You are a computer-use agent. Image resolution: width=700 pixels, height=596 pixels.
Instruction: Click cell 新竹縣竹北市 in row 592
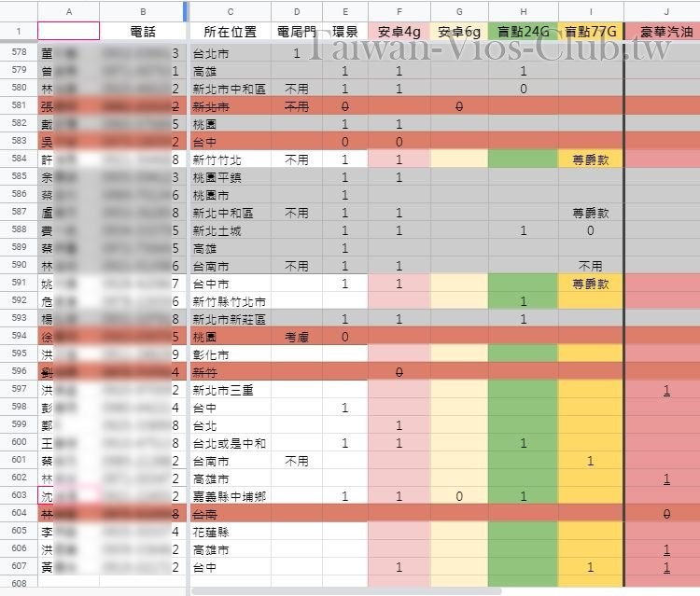231,301
